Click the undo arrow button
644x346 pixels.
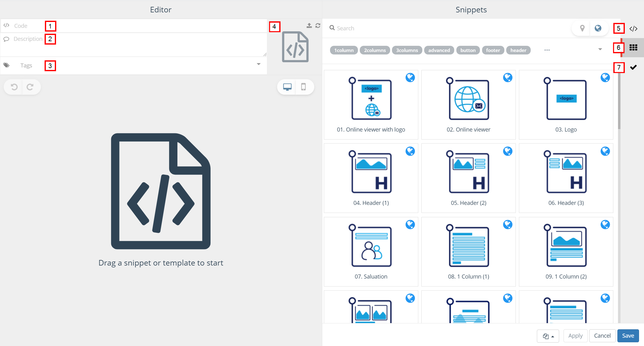(14, 87)
